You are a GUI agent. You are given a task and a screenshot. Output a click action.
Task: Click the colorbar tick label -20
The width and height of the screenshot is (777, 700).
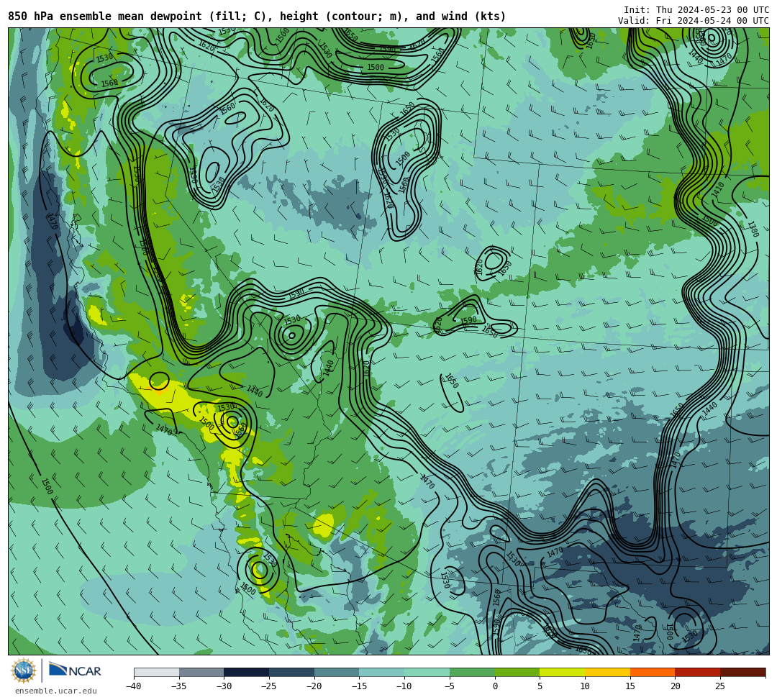click(314, 686)
